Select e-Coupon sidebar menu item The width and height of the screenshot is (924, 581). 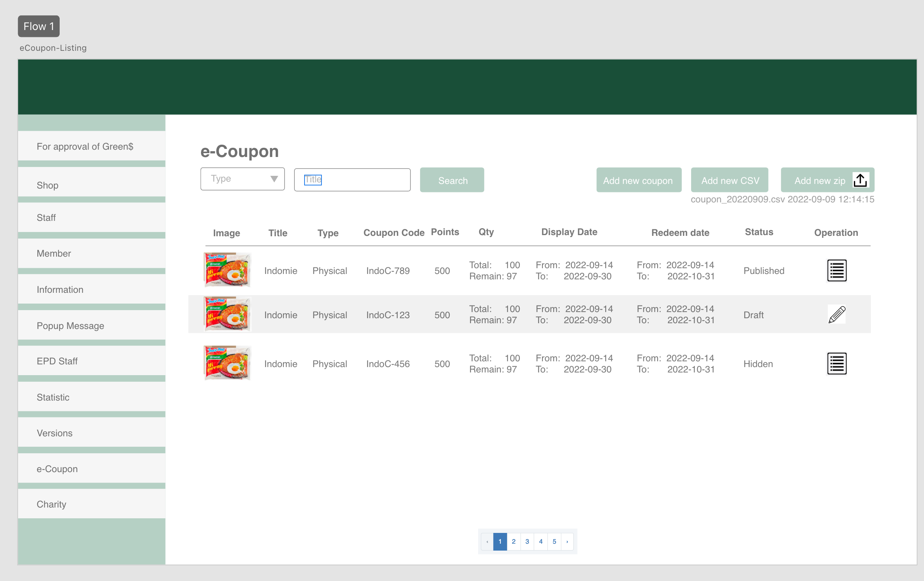[x=91, y=469]
